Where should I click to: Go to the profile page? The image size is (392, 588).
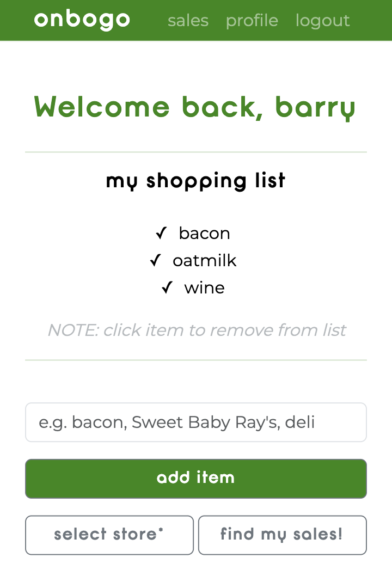[x=252, y=21]
